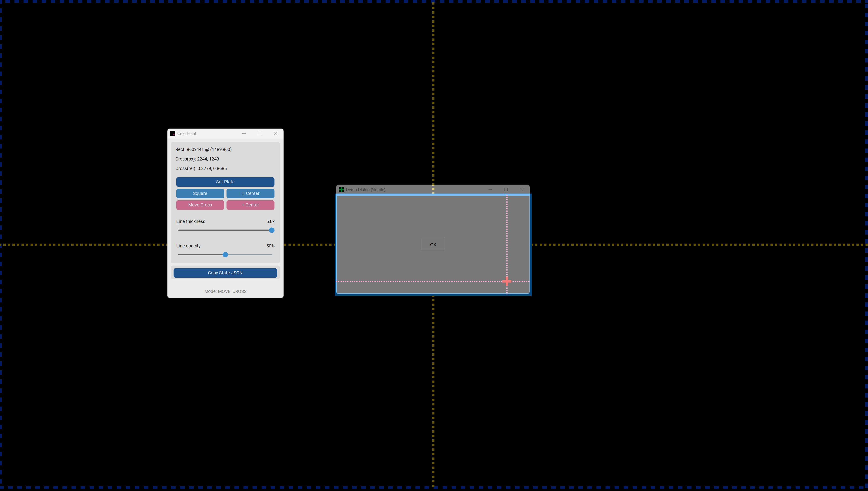Click the □ Center button
Viewport: 868px width, 491px height.
250,194
